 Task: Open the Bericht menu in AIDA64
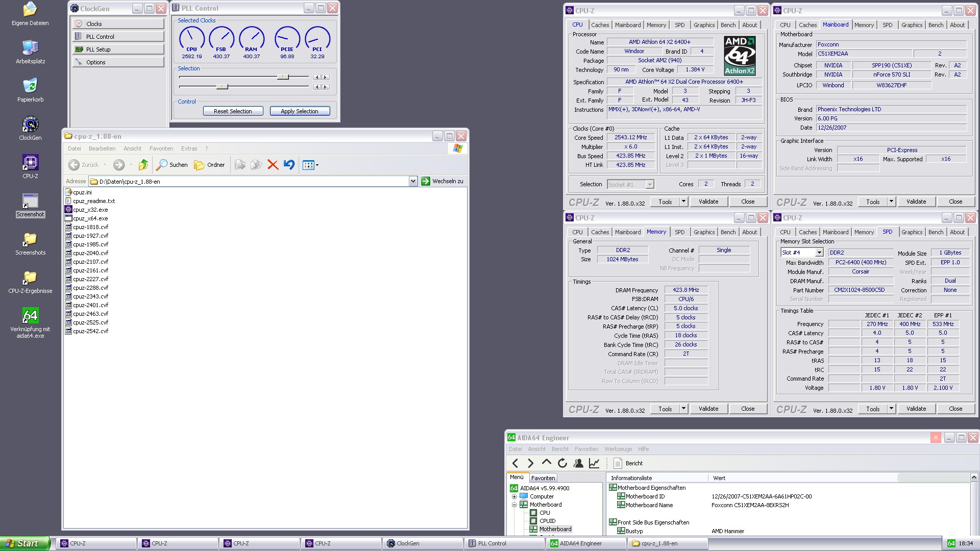pyautogui.click(x=560, y=449)
